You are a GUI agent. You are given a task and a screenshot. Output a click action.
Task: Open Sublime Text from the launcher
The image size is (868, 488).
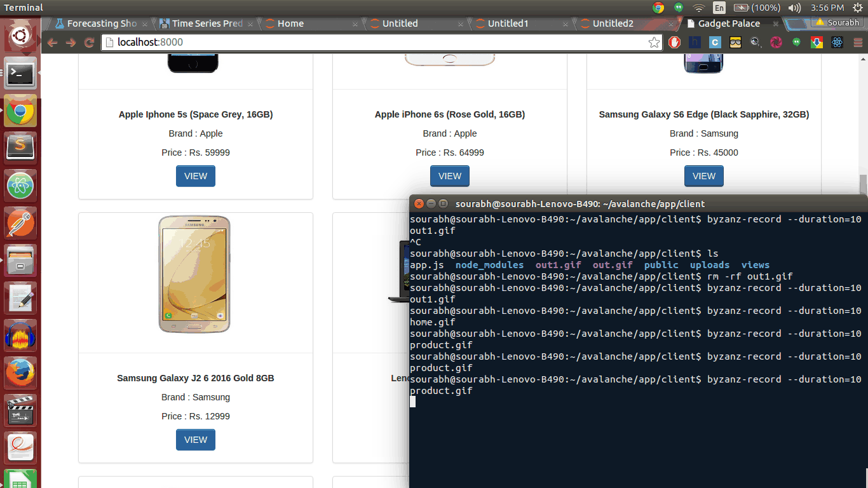21,149
